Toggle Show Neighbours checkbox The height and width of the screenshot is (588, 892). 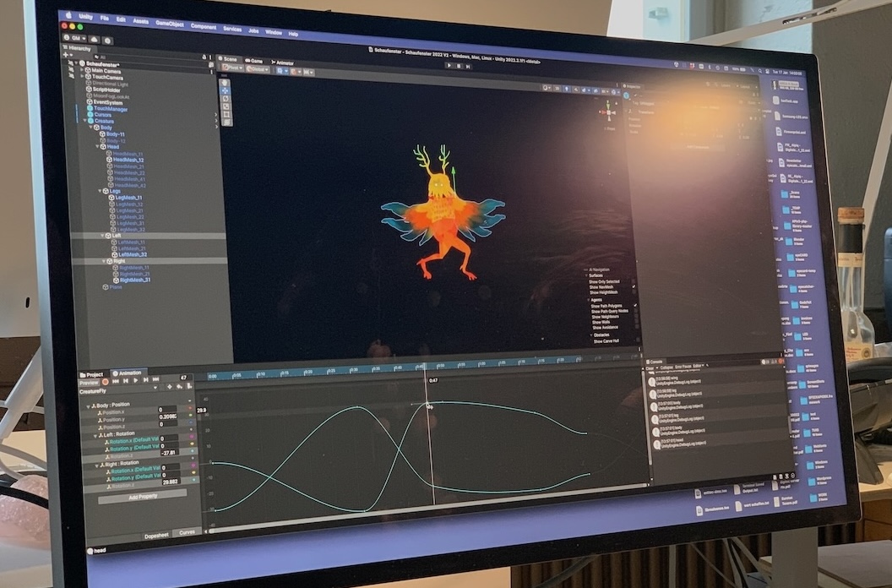(x=637, y=316)
